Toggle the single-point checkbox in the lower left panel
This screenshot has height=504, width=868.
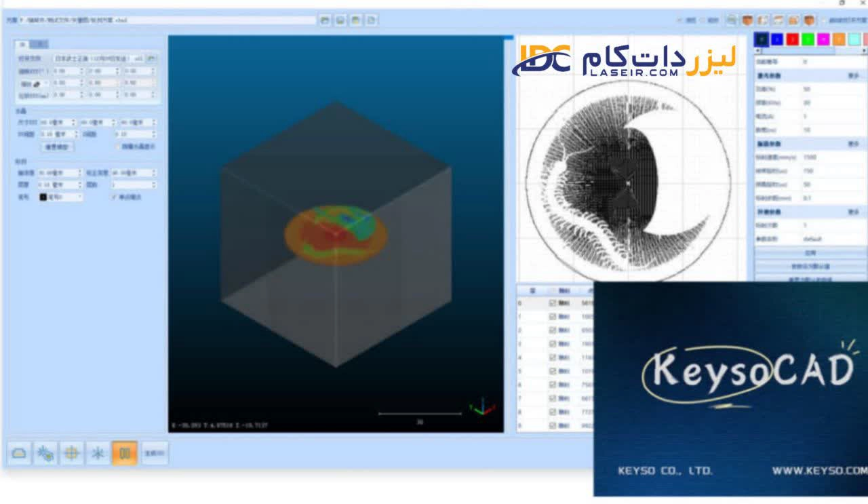[x=112, y=197]
